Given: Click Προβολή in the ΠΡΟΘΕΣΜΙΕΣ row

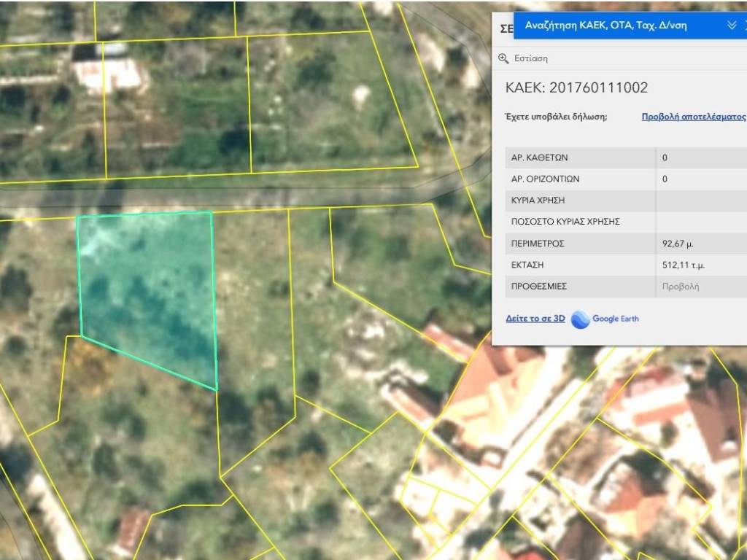Looking at the screenshot, I should 680,287.
